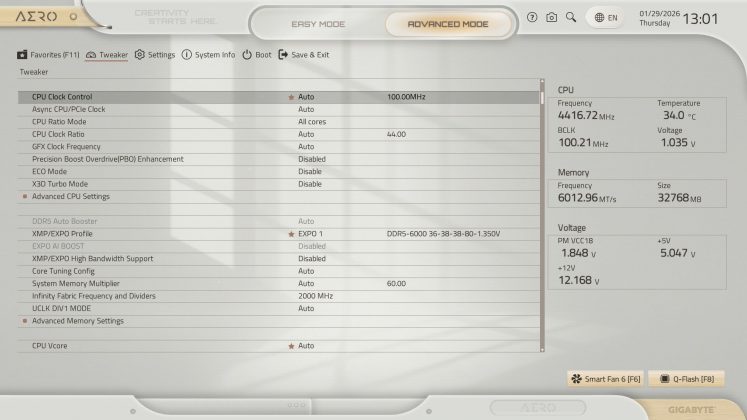Click the star icon next to XMP/EXPO Profile

[x=291, y=234]
